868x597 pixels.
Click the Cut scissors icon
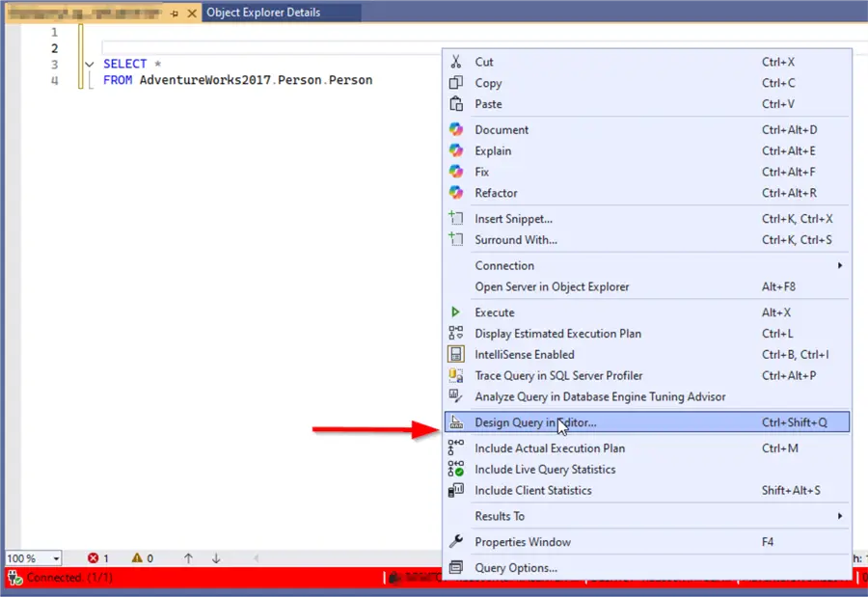coord(456,62)
